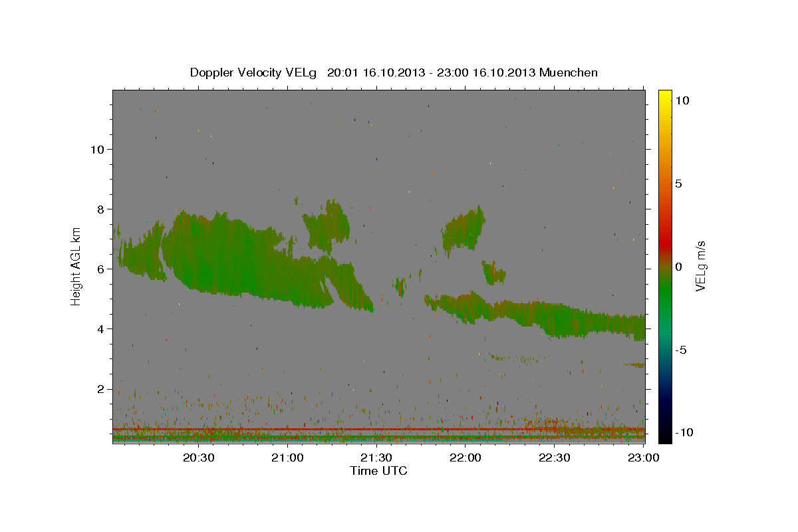Click the 22:30 time tick label
The height and width of the screenshot is (532, 798).
554,458
